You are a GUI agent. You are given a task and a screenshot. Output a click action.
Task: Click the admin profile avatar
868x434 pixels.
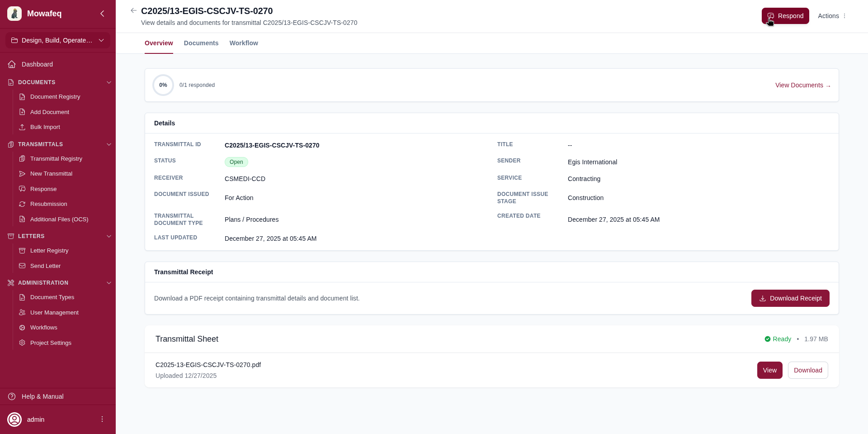point(14,420)
